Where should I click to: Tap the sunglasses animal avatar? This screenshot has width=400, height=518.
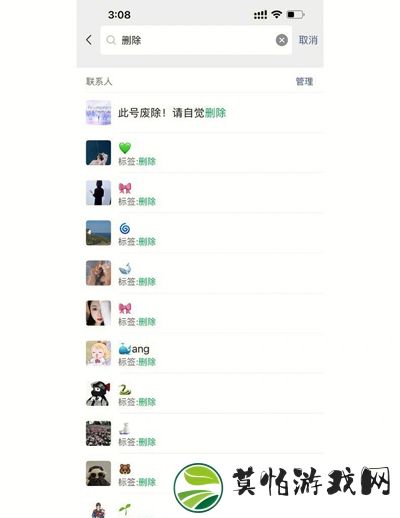98,474
